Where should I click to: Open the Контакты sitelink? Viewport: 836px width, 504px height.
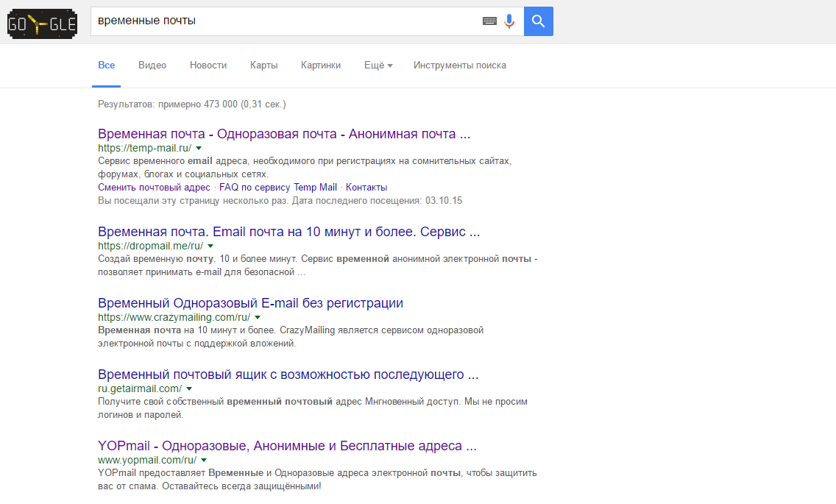pyautogui.click(x=366, y=187)
